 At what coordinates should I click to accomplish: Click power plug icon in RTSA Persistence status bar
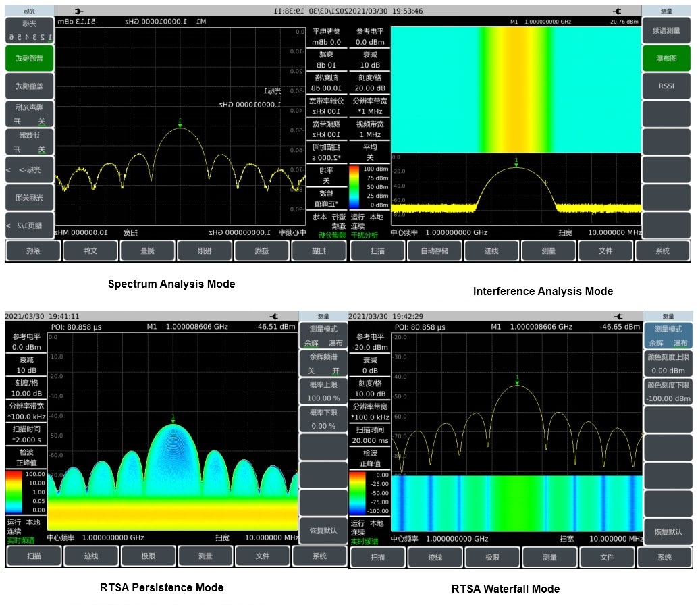273,316
